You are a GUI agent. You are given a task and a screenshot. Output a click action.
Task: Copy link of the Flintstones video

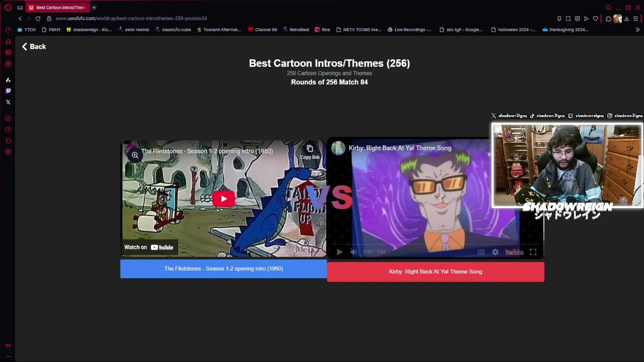pos(310,152)
